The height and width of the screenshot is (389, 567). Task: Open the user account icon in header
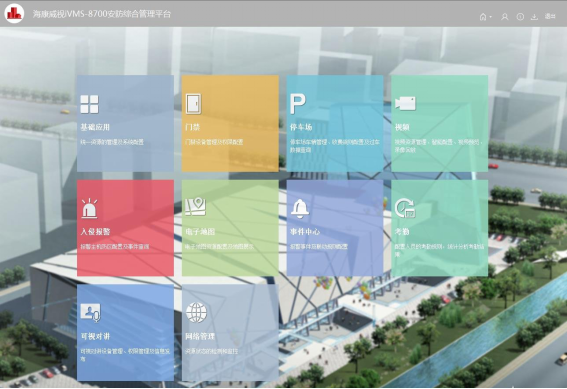point(504,17)
